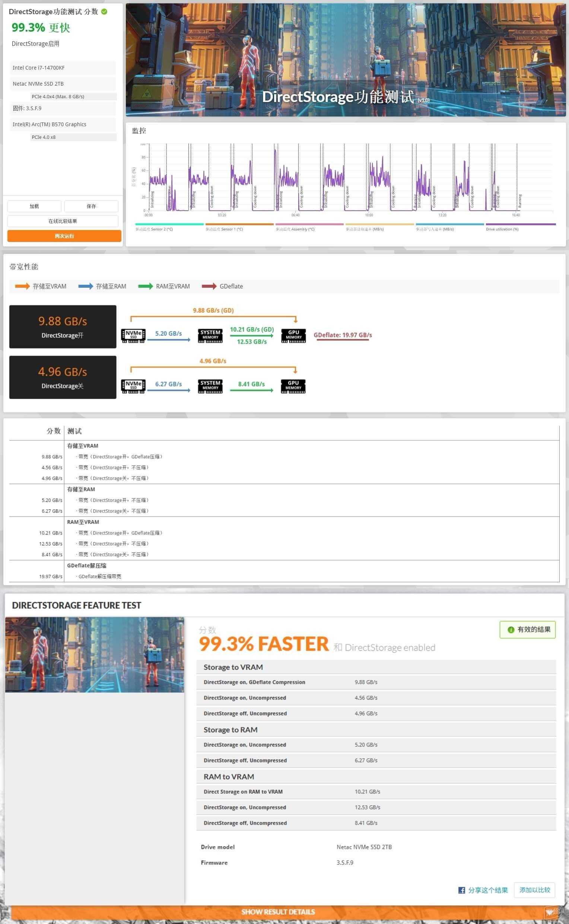The height and width of the screenshot is (924, 569).
Task: Click GPU Memory icon in DirectStorage关 row
Action: tap(293, 386)
